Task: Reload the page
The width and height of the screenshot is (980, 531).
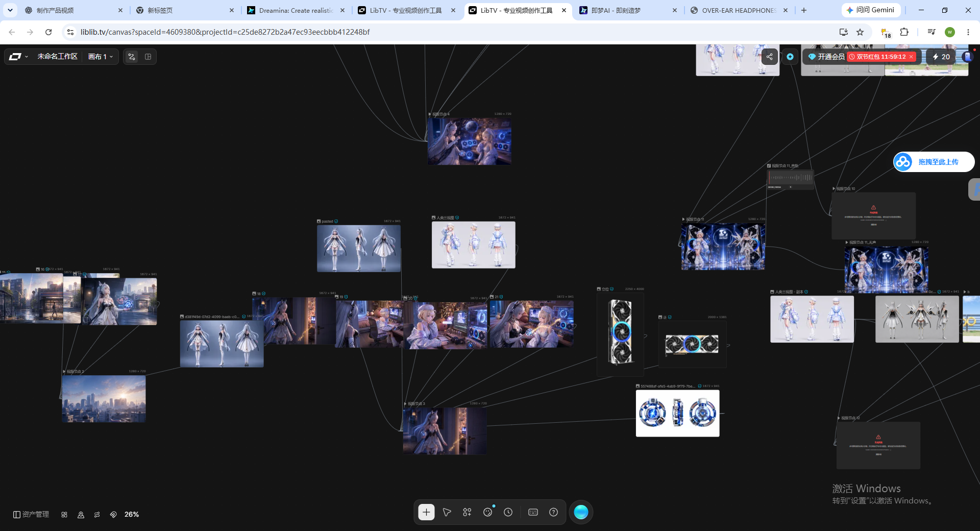Action: [x=48, y=32]
